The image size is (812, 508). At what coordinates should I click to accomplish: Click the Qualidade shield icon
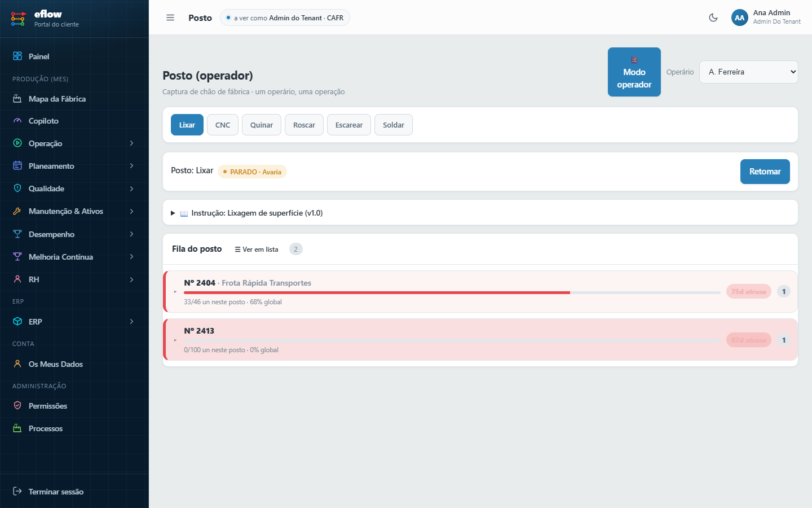click(17, 189)
